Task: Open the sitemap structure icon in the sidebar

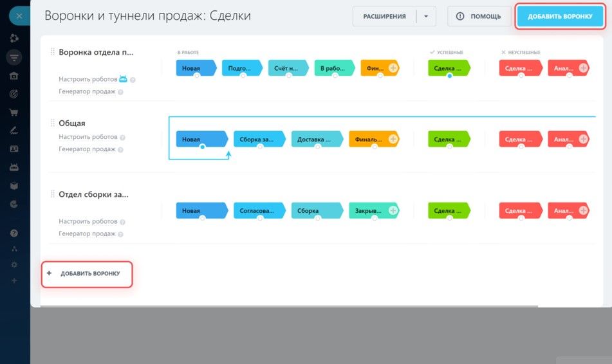Action: 14,249
